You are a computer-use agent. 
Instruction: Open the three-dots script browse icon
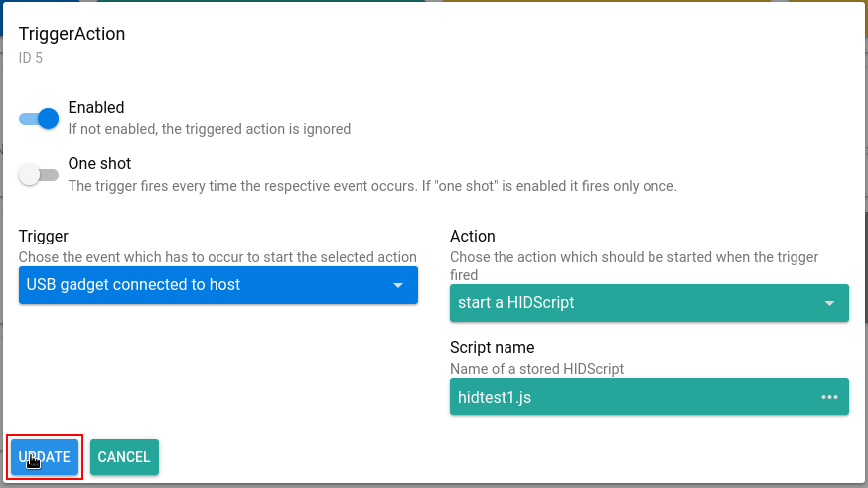click(x=829, y=397)
